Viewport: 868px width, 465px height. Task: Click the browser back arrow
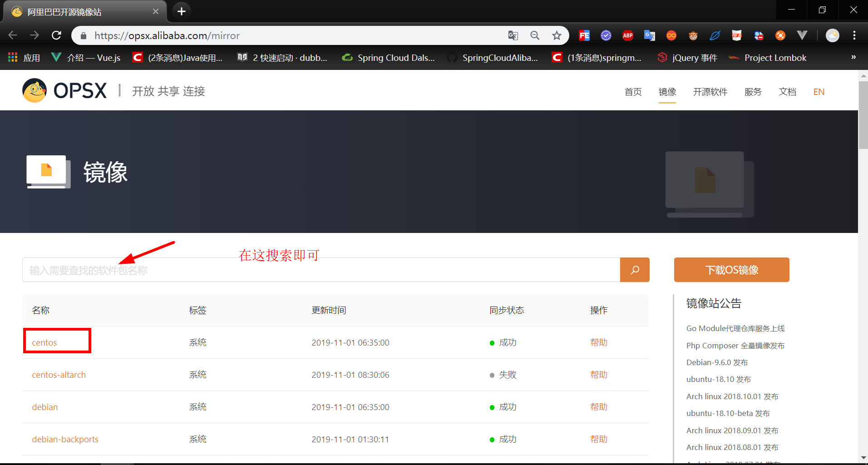click(13, 35)
